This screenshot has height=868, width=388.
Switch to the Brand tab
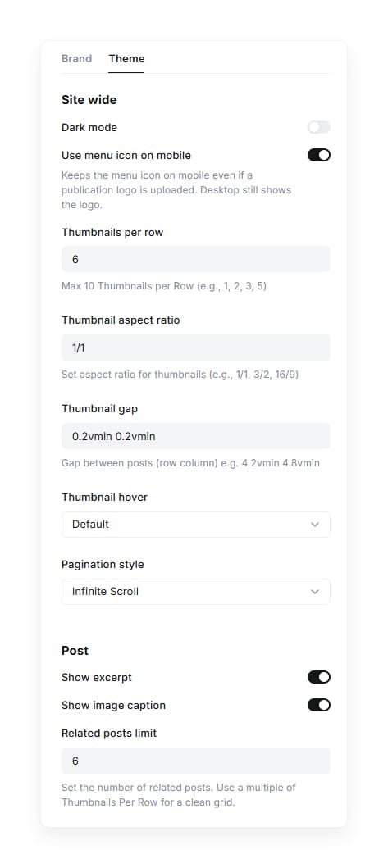tap(76, 59)
